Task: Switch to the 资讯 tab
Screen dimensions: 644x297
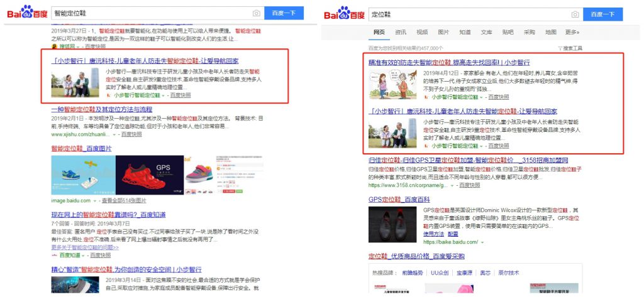Action: point(401,33)
